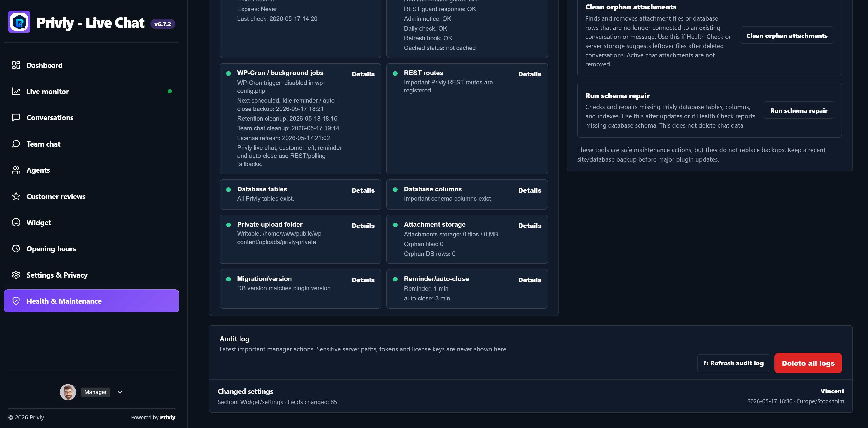Viewport: 868px width, 428px height.
Task: Click the Database tables green status dot
Action: (228, 190)
